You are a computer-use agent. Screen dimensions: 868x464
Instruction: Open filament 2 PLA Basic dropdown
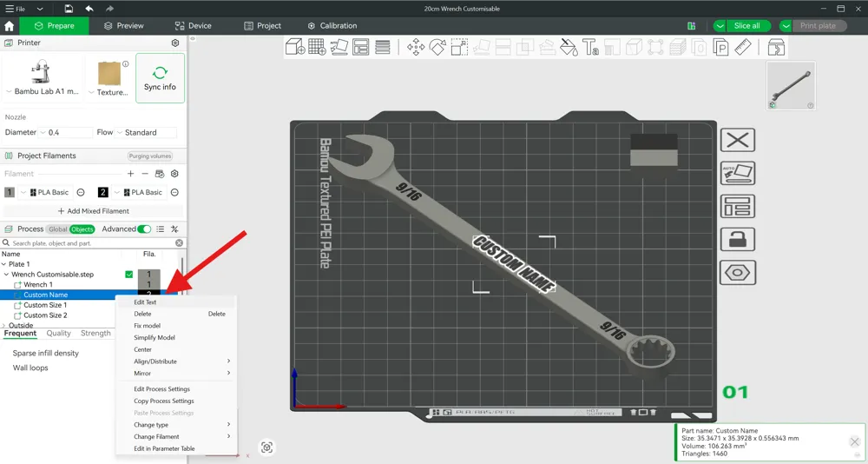(x=139, y=192)
